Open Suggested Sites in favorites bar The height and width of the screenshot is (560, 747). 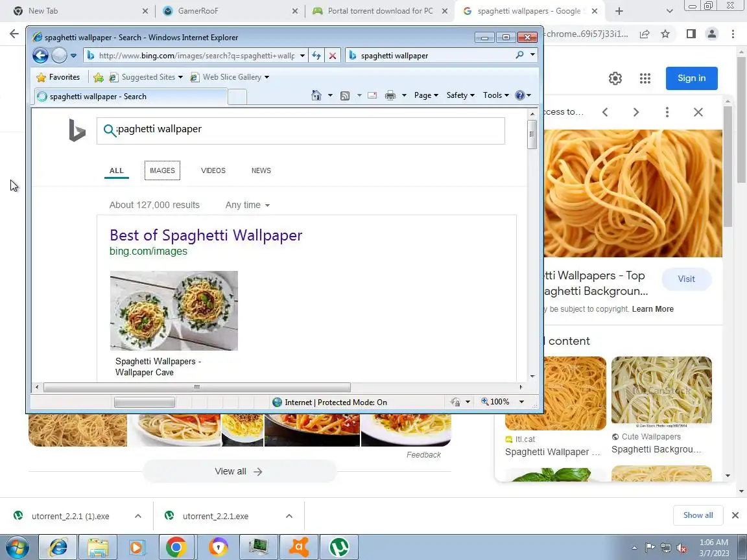click(x=146, y=77)
